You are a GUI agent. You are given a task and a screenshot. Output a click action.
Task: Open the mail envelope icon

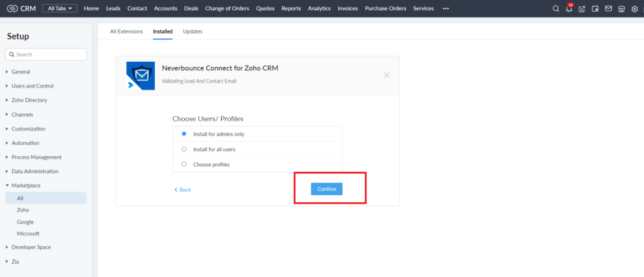click(x=608, y=9)
